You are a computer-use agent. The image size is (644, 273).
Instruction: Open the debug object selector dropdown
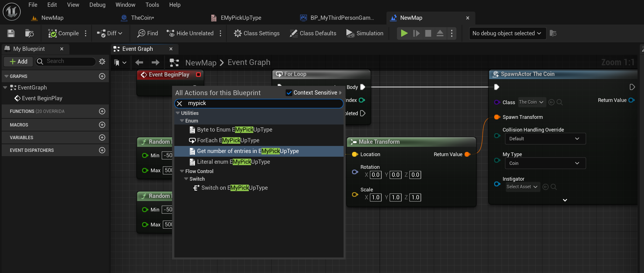coord(507,33)
